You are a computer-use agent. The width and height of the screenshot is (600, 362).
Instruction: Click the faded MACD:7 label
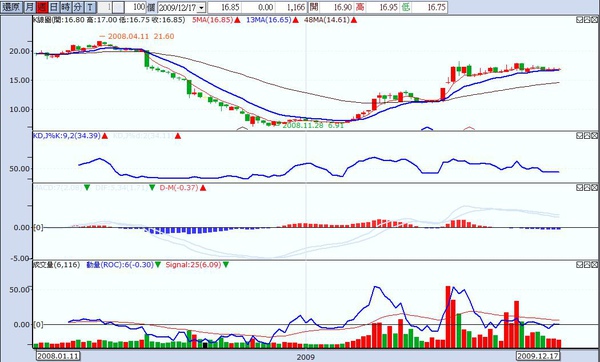pyautogui.click(x=57, y=188)
